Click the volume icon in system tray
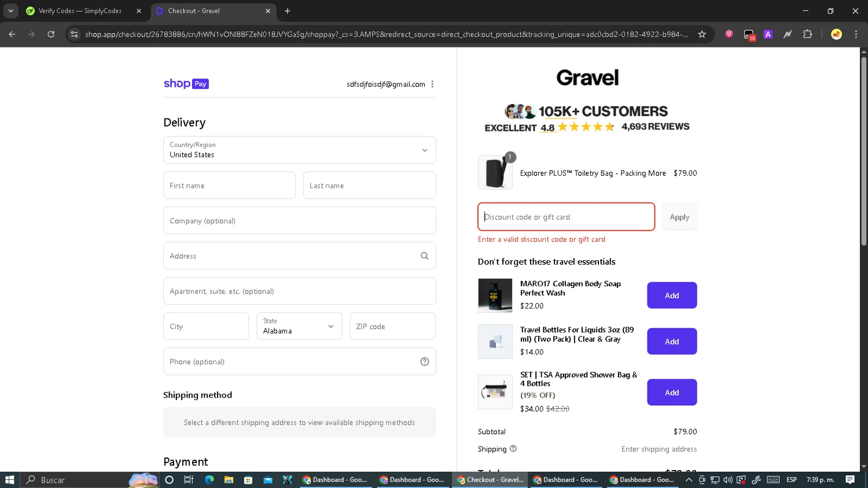This screenshot has height=488, width=868. pyautogui.click(x=728, y=480)
